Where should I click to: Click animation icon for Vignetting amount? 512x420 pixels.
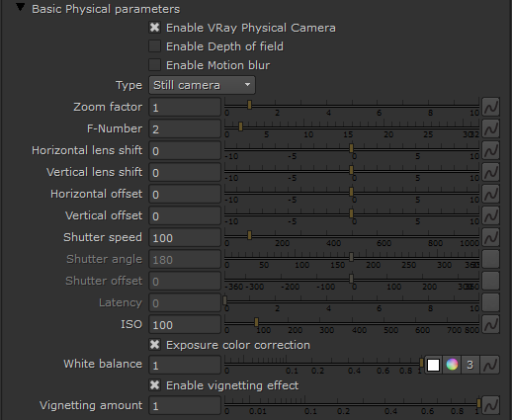pos(490,405)
